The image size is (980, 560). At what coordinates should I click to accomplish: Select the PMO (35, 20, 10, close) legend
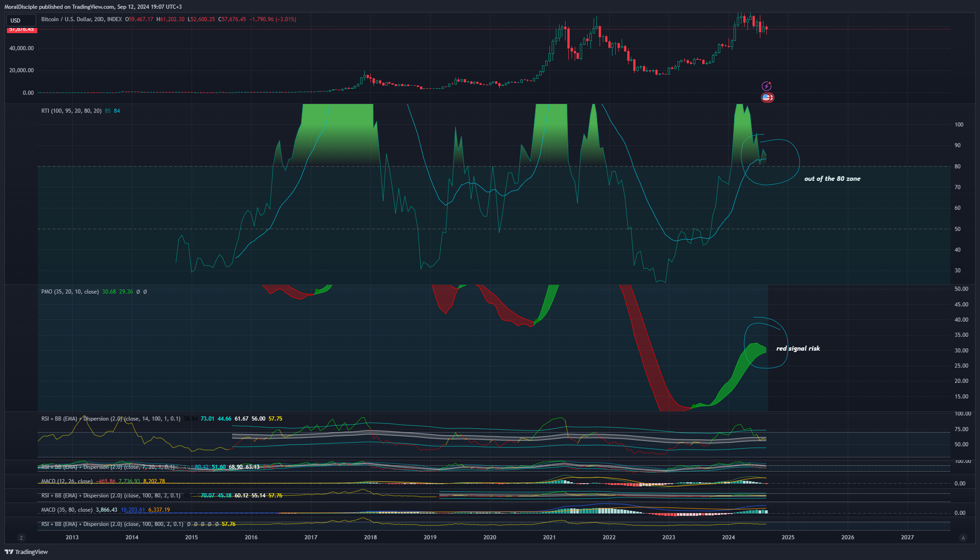tap(70, 292)
